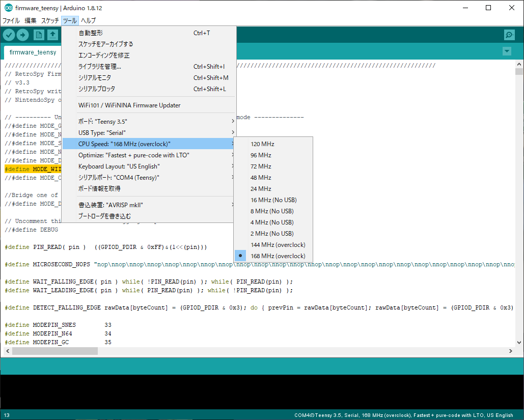
Task: Click the '#define PIN_READ( pin )' line
Action: pos(105,247)
